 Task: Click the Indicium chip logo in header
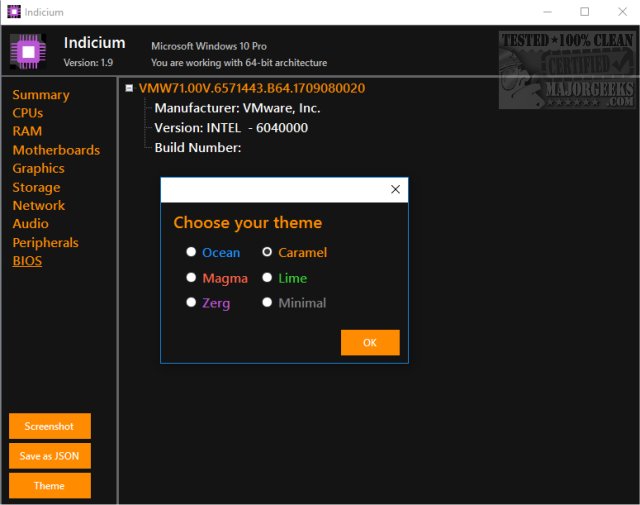pos(28,52)
